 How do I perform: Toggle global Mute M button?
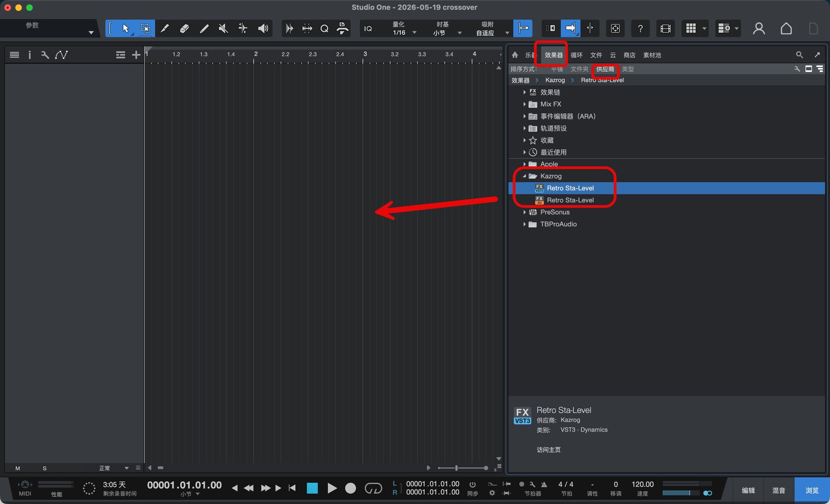coord(18,468)
